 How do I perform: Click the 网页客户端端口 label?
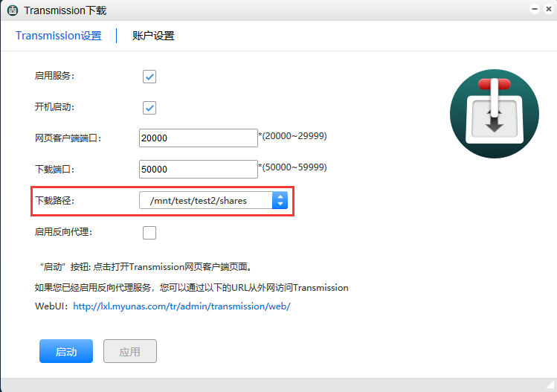(68, 138)
